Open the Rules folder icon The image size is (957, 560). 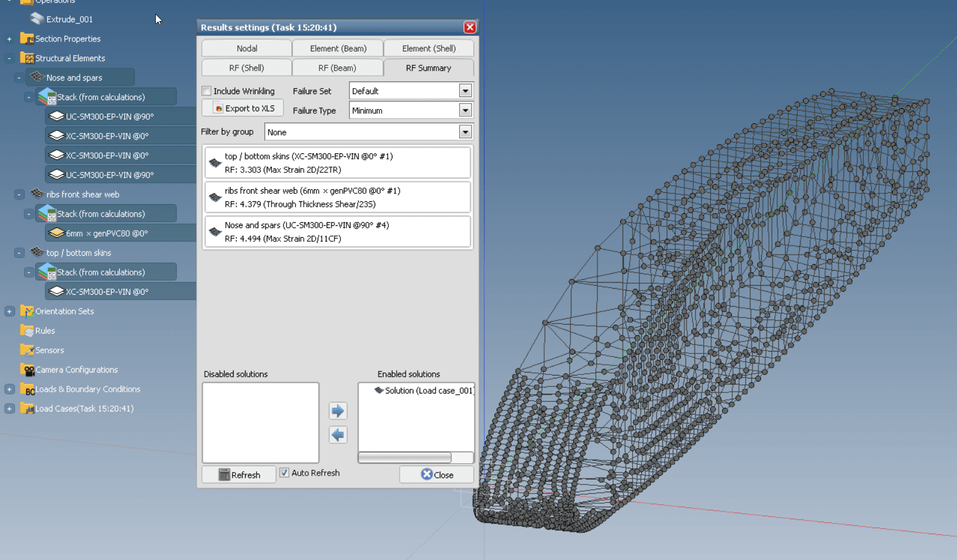(27, 331)
